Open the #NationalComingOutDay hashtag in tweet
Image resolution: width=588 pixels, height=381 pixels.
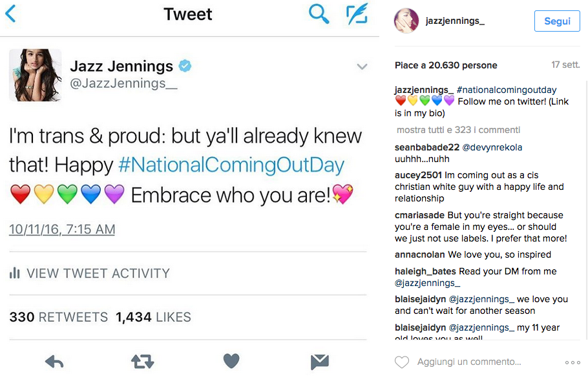click(231, 165)
